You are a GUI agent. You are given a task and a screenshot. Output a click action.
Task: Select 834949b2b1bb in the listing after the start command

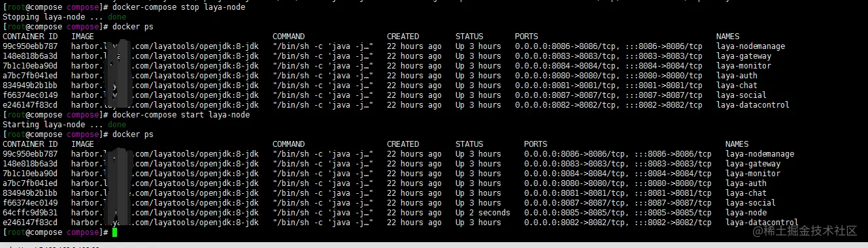[x=30, y=193]
